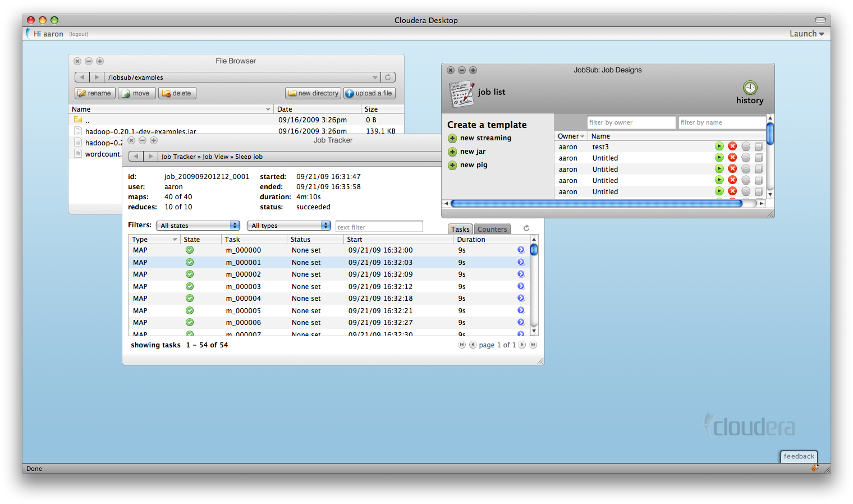The height and width of the screenshot is (504, 853).
Task: Click the Job Tracker text filter field
Action: (379, 227)
